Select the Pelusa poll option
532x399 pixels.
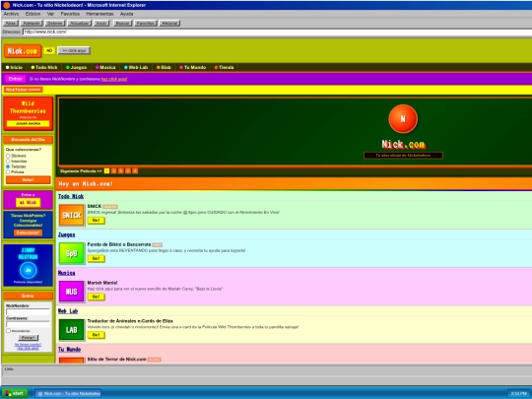pyautogui.click(x=8, y=172)
